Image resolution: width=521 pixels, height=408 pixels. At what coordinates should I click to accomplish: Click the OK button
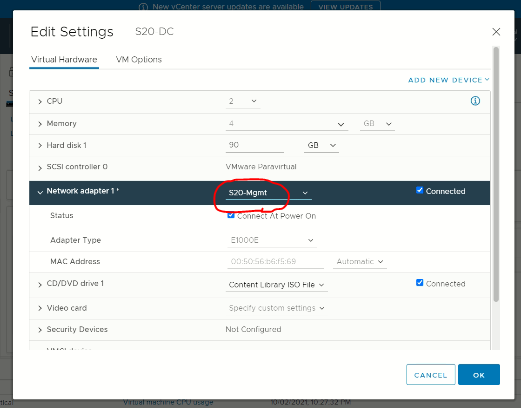(479, 375)
